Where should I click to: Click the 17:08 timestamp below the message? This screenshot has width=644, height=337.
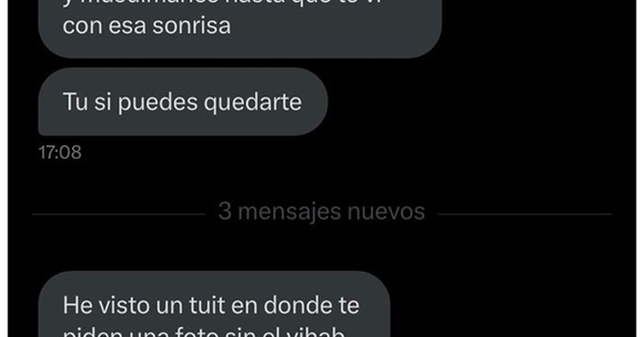click(x=60, y=152)
